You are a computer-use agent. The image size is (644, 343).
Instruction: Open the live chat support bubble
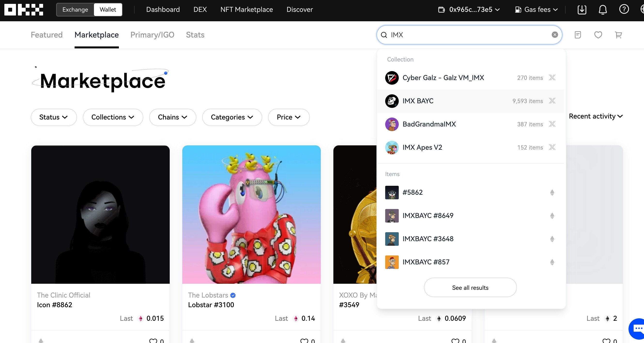637,329
